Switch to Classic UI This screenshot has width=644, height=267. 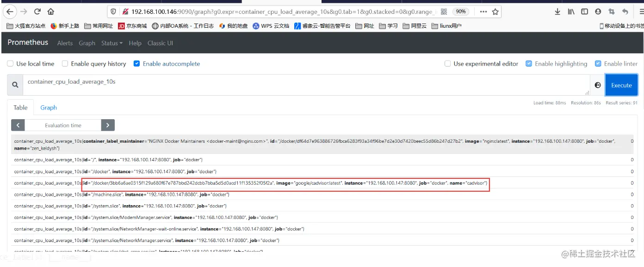click(x=160, y=43)
